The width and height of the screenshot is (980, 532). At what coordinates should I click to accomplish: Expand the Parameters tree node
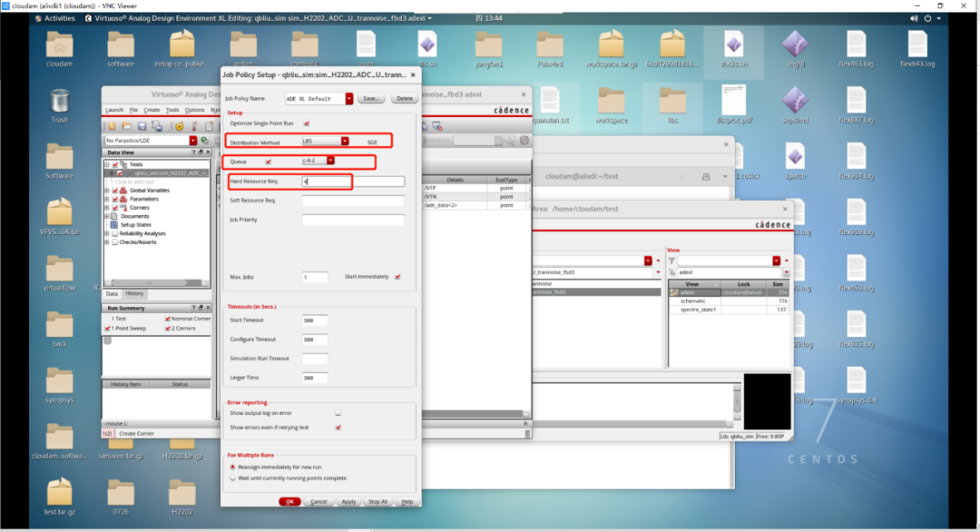[107, 199]
